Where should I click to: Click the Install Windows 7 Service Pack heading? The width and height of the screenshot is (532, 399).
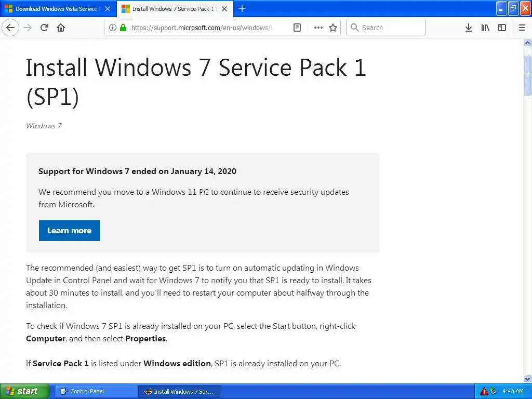pyautogui.click(x=196, y=82)
